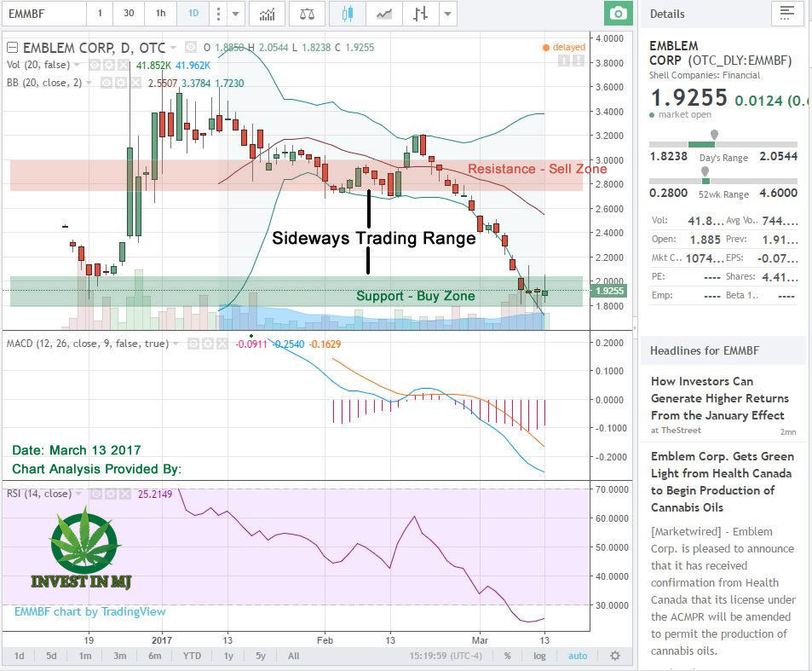Set the date range to All
812x671 pixels.
[294, 656]
